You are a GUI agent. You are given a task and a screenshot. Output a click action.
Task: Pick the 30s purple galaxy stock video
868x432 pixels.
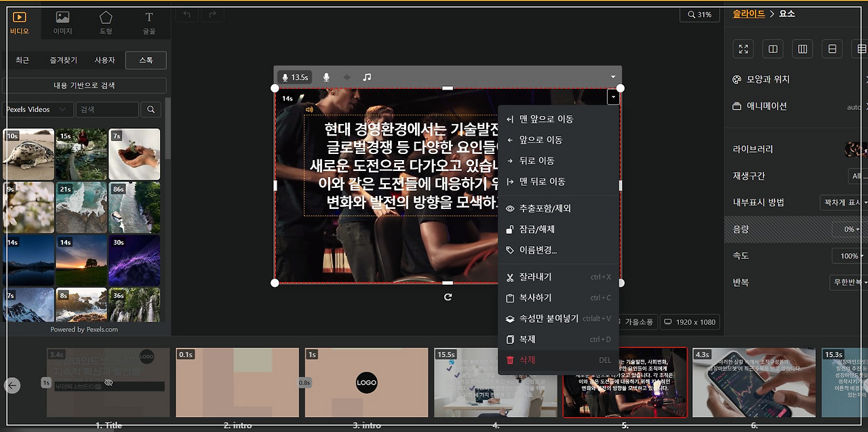tap(134, 260)
